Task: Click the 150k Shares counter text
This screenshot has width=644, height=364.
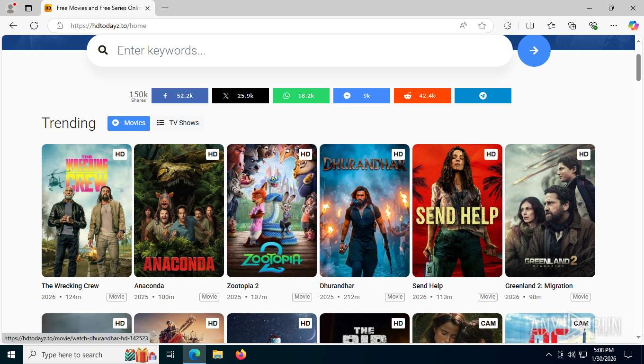Action: pos(139,96)
